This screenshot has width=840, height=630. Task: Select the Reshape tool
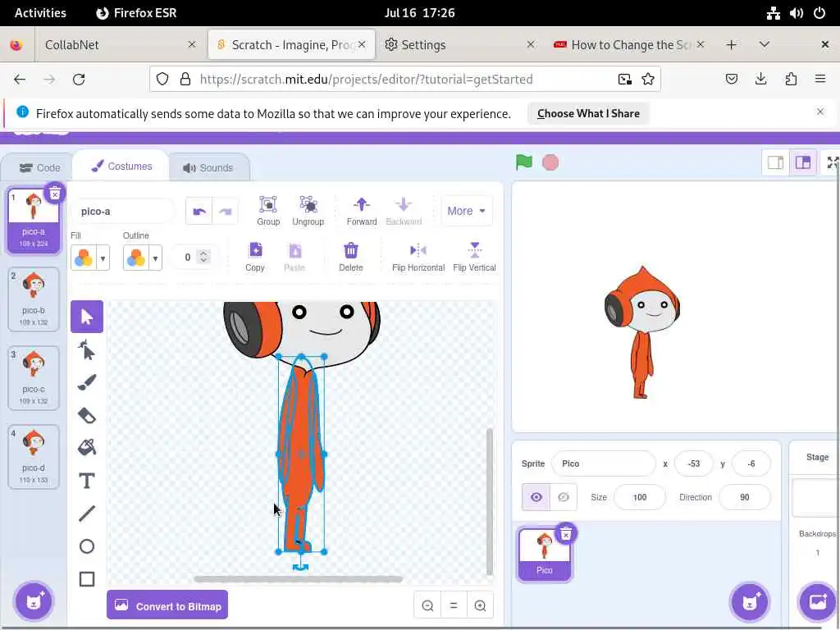tap(87, 349)
